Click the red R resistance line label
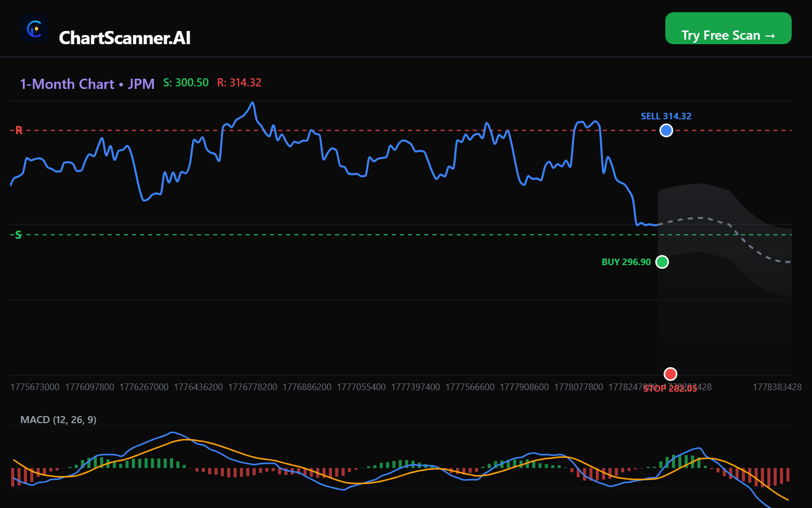The width and height of the screenshot is (812, 508). [x=19, y=130]
